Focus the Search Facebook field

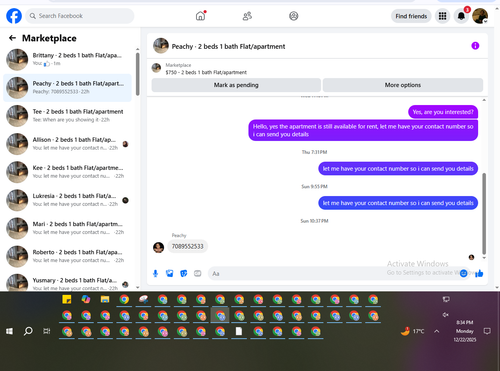tap(80, 16)
